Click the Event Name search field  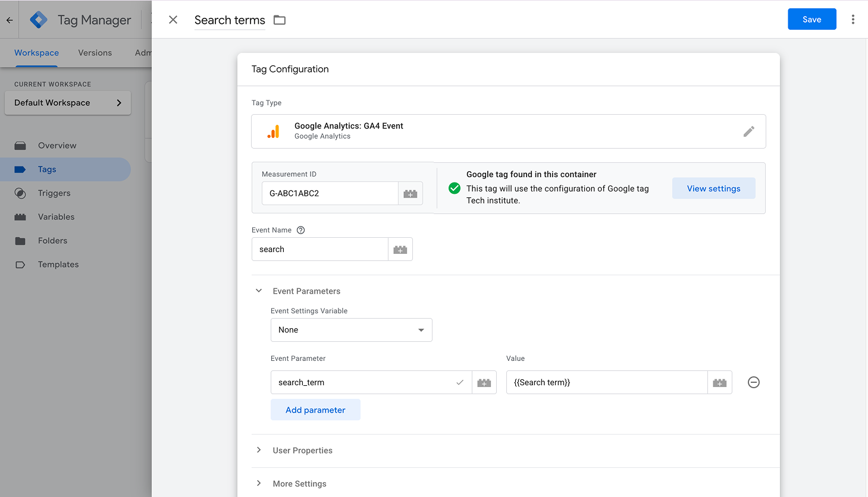click(320, 249)
